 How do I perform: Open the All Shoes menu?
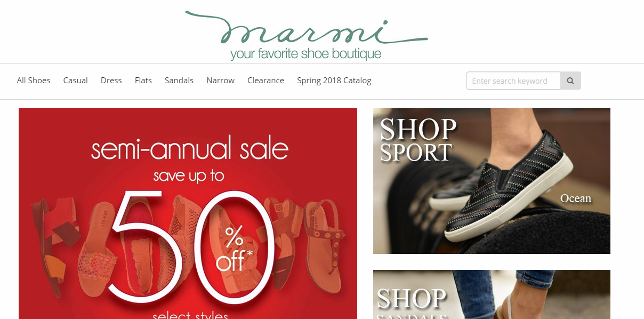tap(34, 81)
